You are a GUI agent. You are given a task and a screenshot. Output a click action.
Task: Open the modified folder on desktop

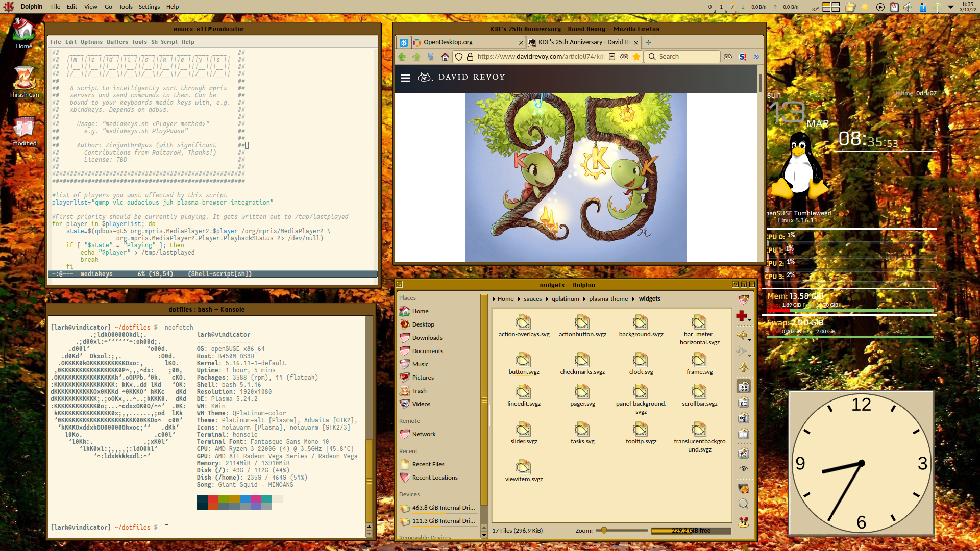[x=24, y=132]
